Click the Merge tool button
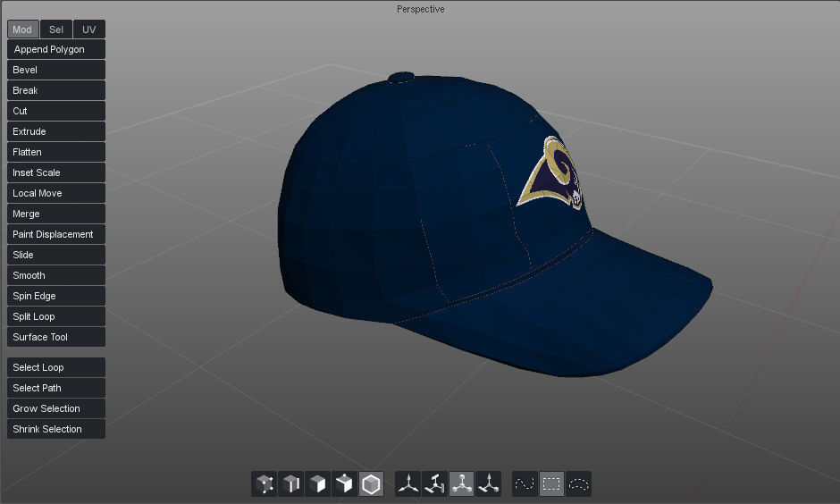The image size is (840, 504). [x=56, y=214]
